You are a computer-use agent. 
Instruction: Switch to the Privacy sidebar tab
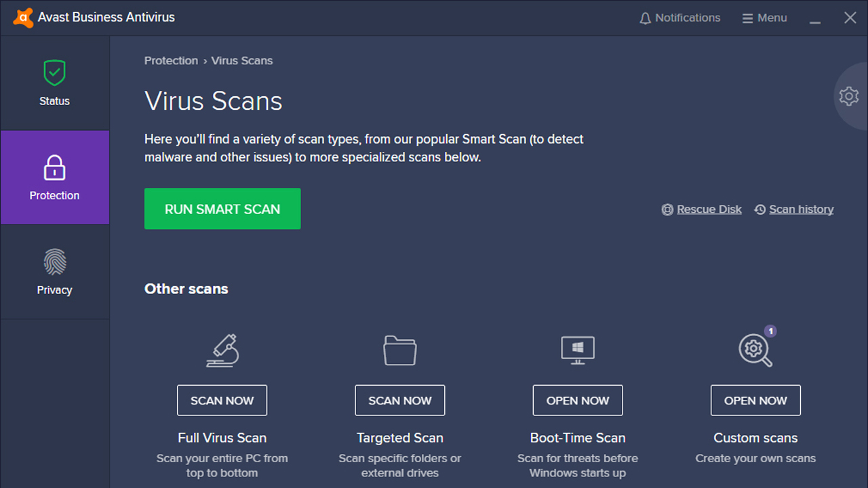[54, 272]
